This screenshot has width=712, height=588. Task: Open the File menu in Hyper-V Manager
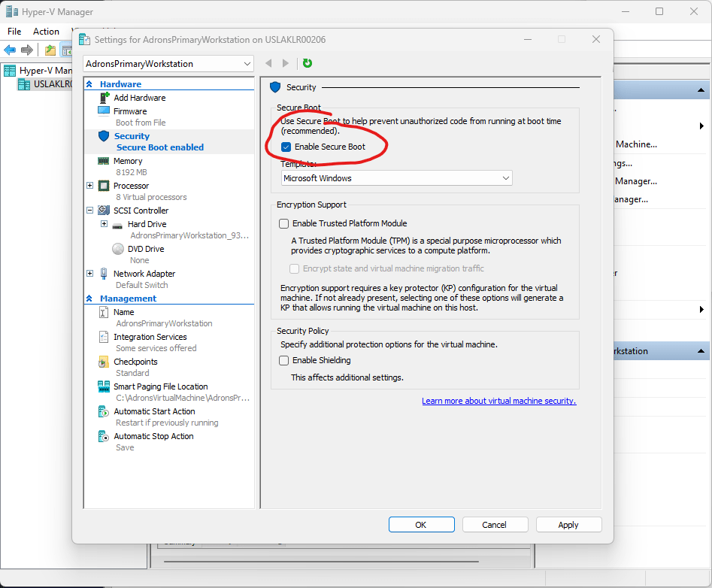14,32
